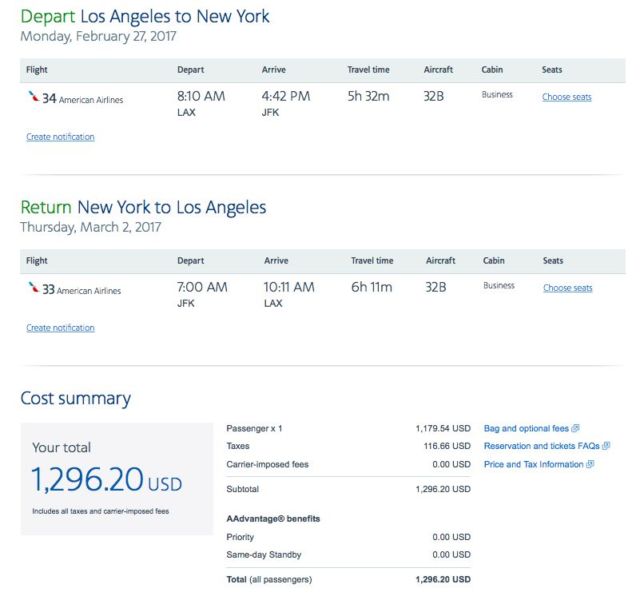The image size is (640, 600).
Task: Click the American Airlines logo beside flight 33
Action: pos(34,288)
